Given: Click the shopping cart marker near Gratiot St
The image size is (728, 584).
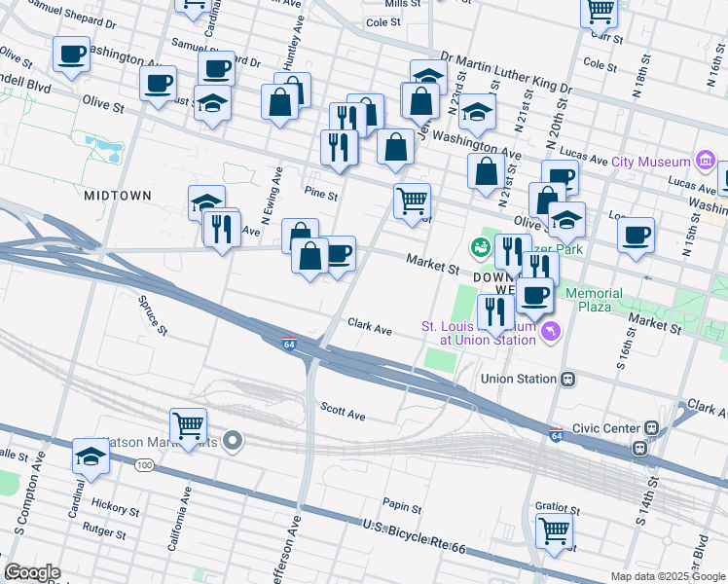Looking at the screenshot, I should point(554,531).
